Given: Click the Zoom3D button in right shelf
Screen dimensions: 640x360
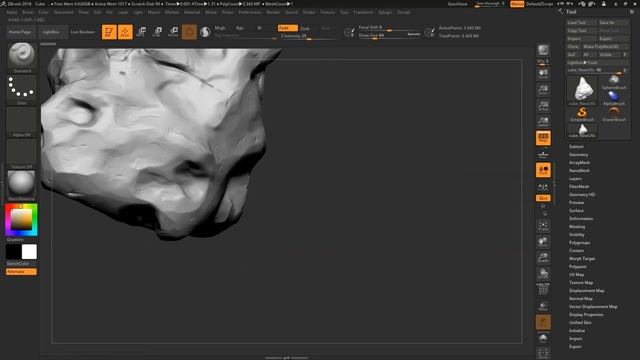Looking at the screenshot, I should (x=543, y=258).
